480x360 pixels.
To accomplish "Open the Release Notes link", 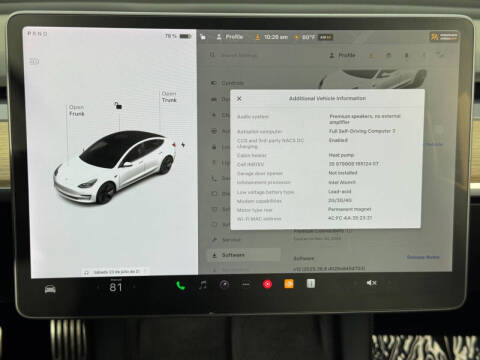I will (x=423, y=257).
